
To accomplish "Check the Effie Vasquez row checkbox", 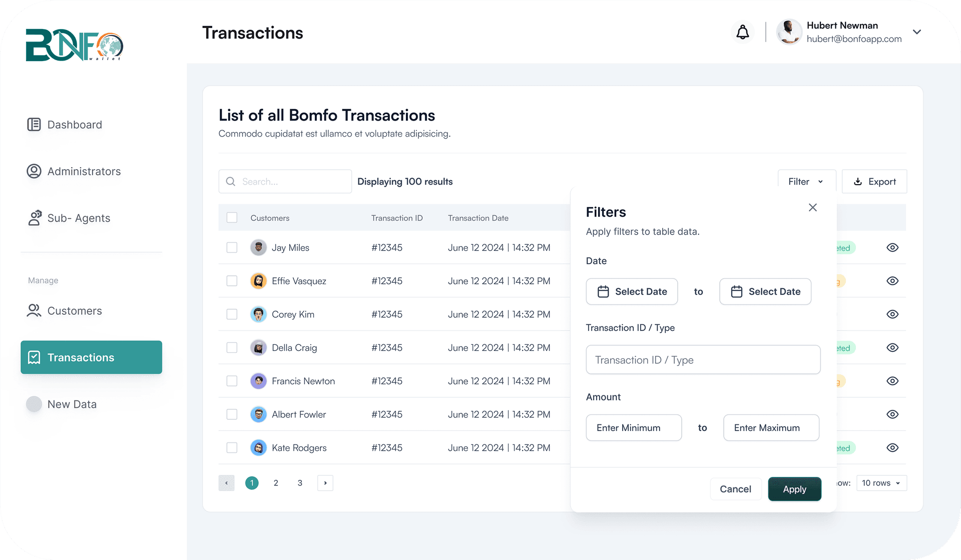I will click(x=232, y=281).
